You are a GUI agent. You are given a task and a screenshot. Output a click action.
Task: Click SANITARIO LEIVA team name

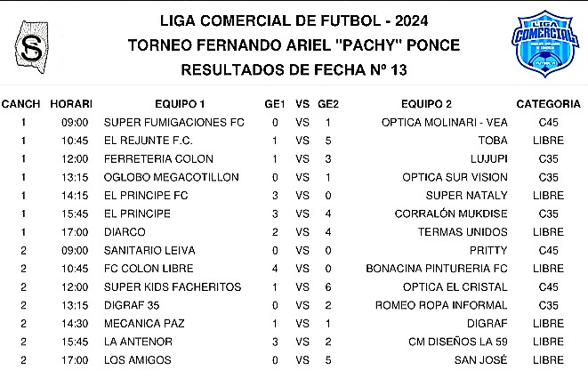149,251
